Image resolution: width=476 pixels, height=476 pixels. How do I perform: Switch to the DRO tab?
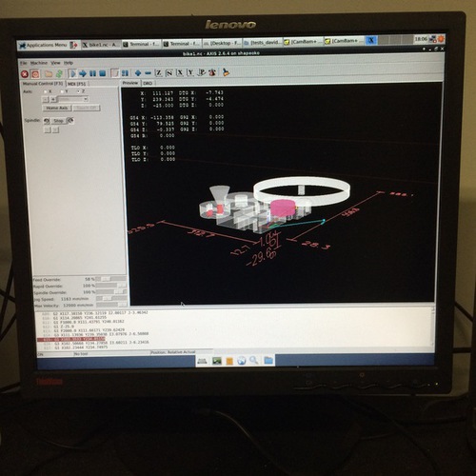point(148,83)
